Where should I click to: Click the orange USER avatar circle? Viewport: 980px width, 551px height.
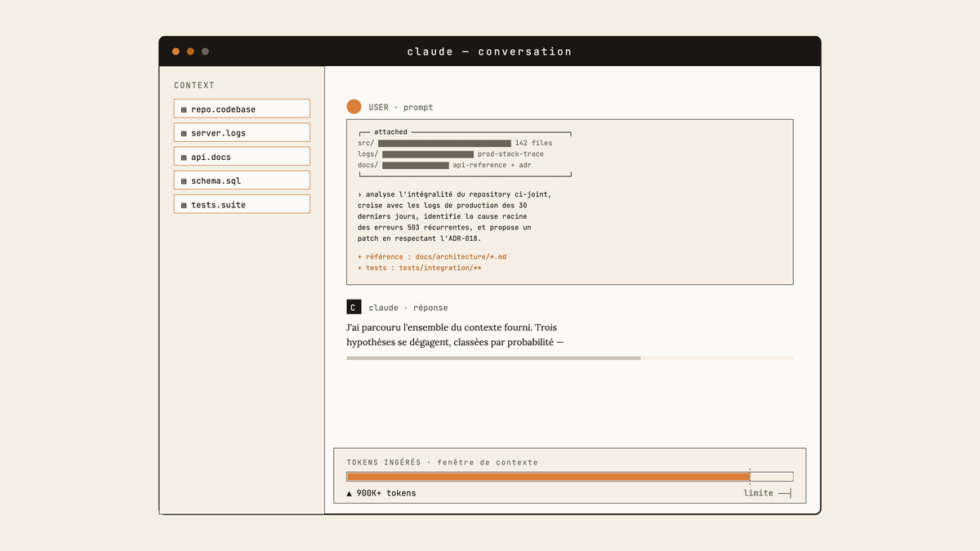click(354, 107)
